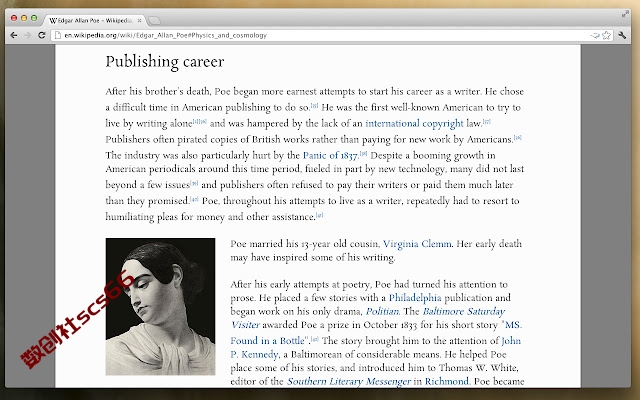Open the Chrome wrench settings menu
Image resolution: width=640 pixels, height=400 pixels.
point(622,36)
